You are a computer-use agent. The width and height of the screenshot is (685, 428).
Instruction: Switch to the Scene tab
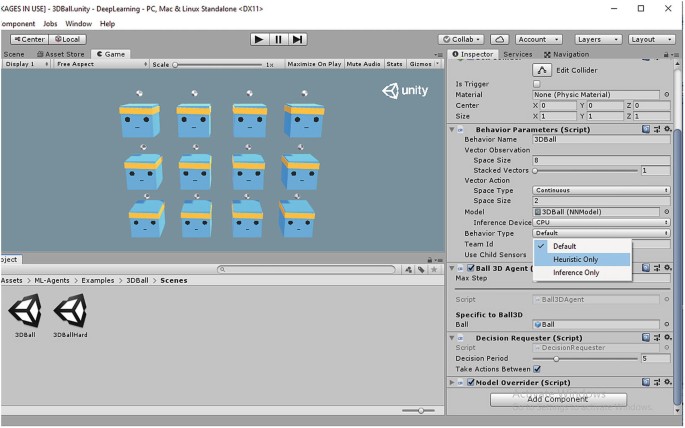point(14,54)
